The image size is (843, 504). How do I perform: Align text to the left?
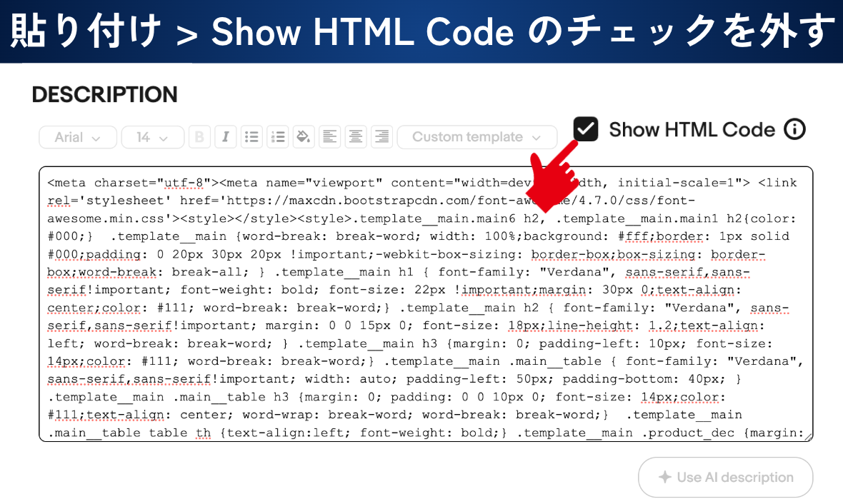(x=329, y=137)
